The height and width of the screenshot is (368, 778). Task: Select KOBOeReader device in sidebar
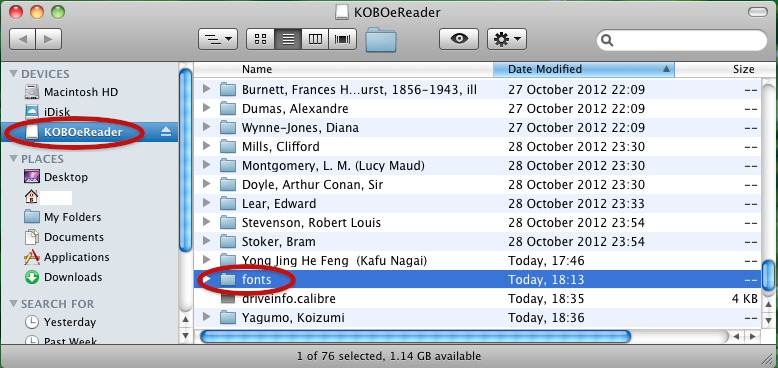(x=89, y=132)
